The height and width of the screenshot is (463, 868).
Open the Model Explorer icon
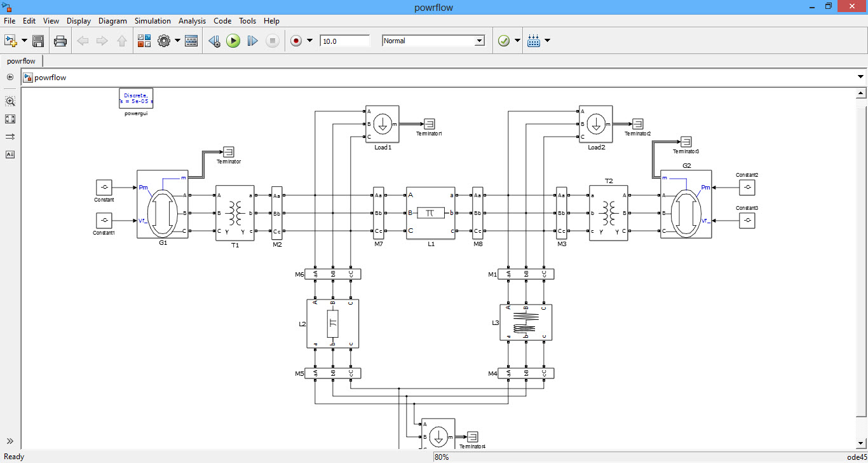click(191, 41)
